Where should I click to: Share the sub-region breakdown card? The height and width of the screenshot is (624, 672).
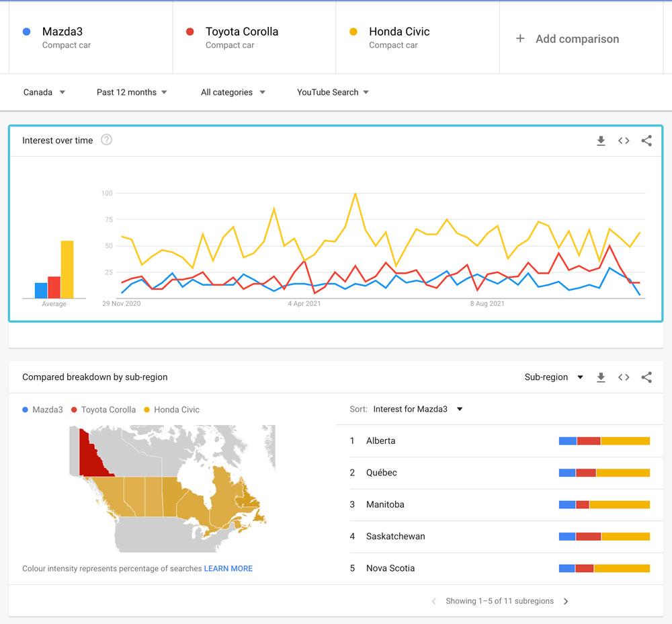646,377
